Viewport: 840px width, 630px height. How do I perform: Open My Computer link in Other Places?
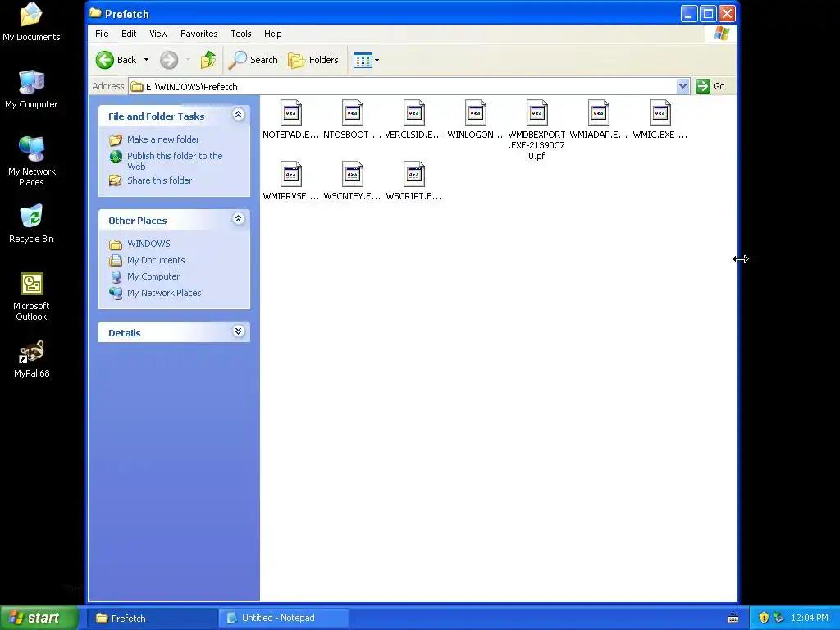click(x=153, y=277)
